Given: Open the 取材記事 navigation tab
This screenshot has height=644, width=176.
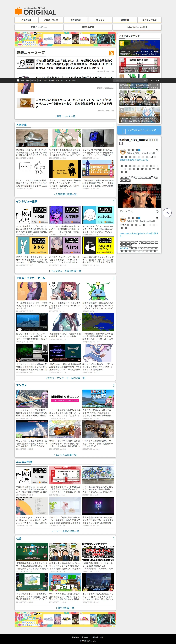Looking at the screenshot, I should tap(125, 20).
